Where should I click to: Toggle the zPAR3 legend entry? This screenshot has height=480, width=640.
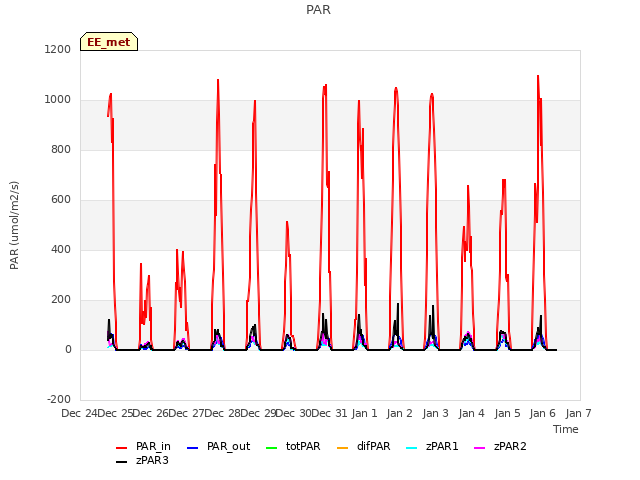point(142,460)
